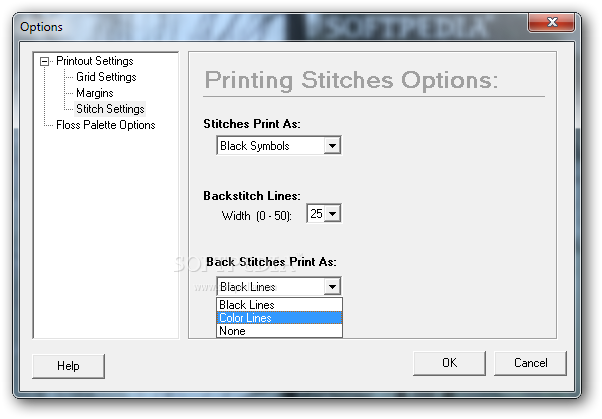Select Stitch Settings tree item
The image size is (602, 419).
[110, 109]
